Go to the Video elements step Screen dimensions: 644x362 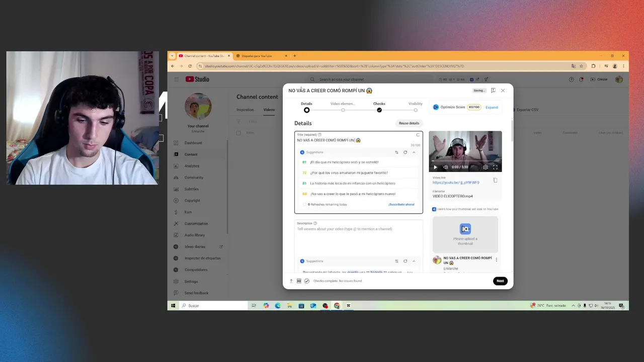point(343,107)
